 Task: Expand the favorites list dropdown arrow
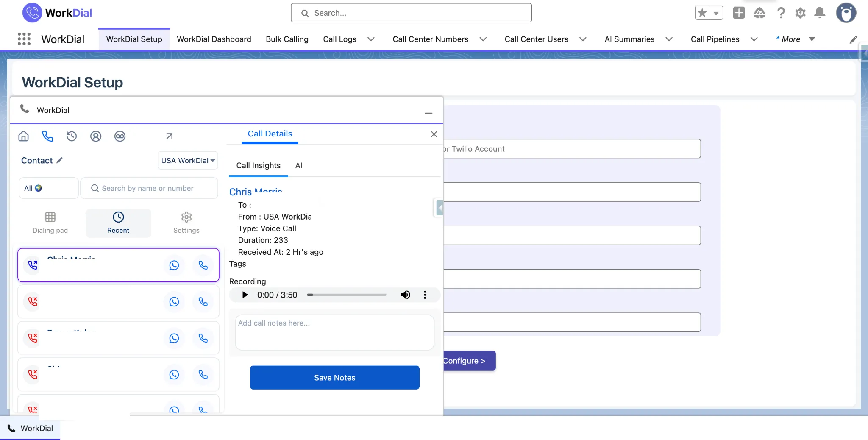716,13
